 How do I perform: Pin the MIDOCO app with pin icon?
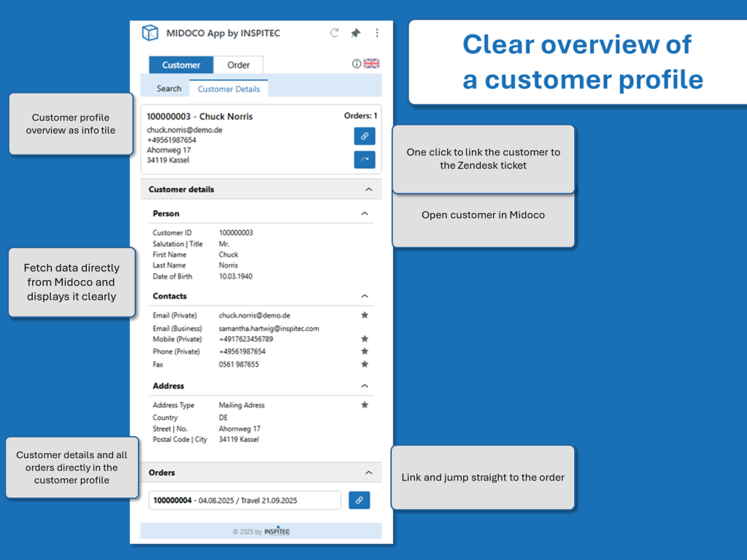click(355, 33)
